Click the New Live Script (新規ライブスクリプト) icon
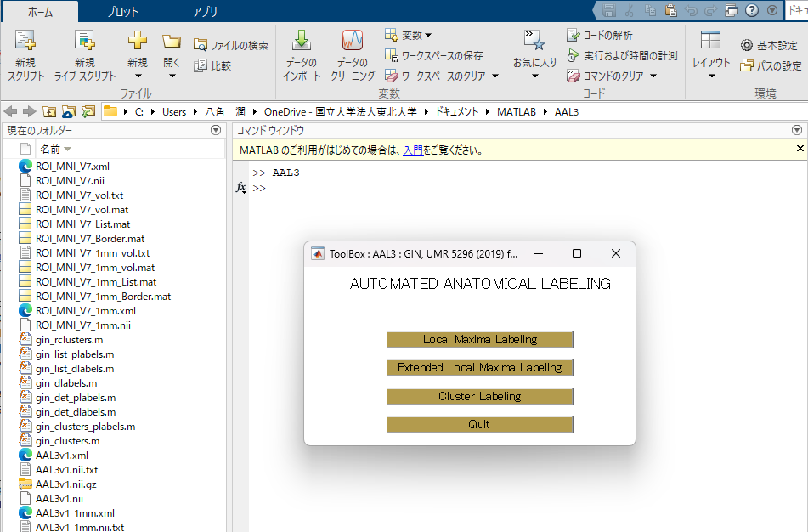Screen dimensions: 808x532 [84, 41]
